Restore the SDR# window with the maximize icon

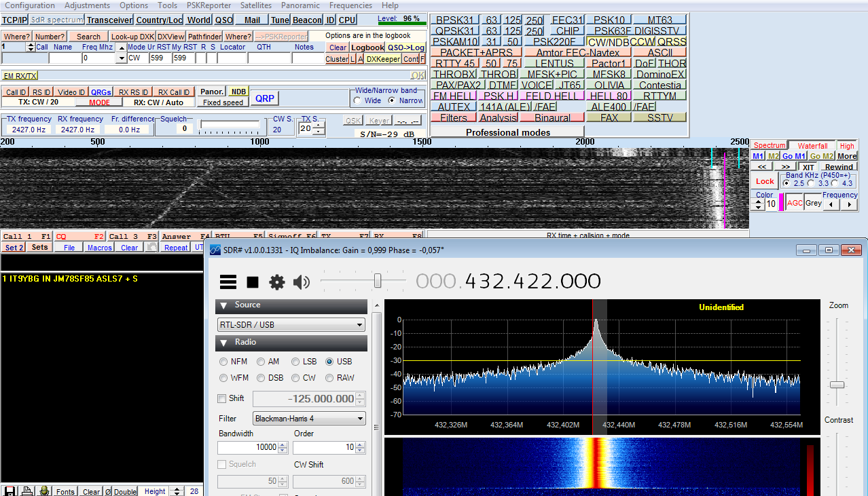pyautogui.click(x=829, y=250)
